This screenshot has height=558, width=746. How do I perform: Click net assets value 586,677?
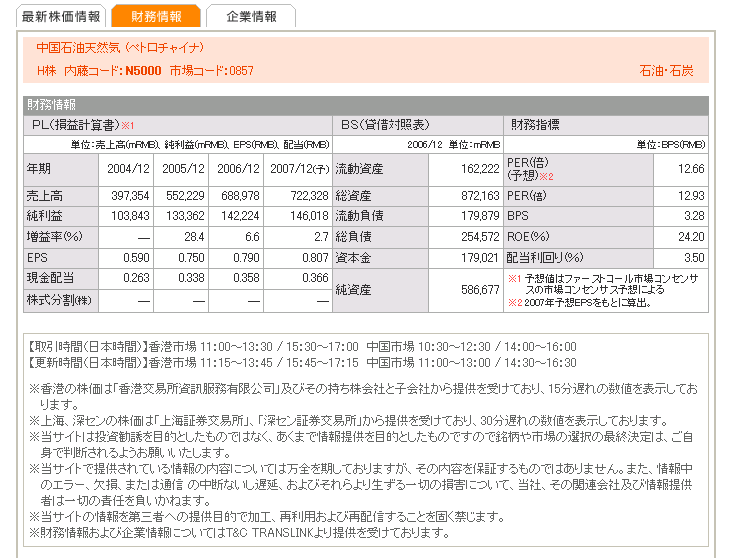coord(480,290)
